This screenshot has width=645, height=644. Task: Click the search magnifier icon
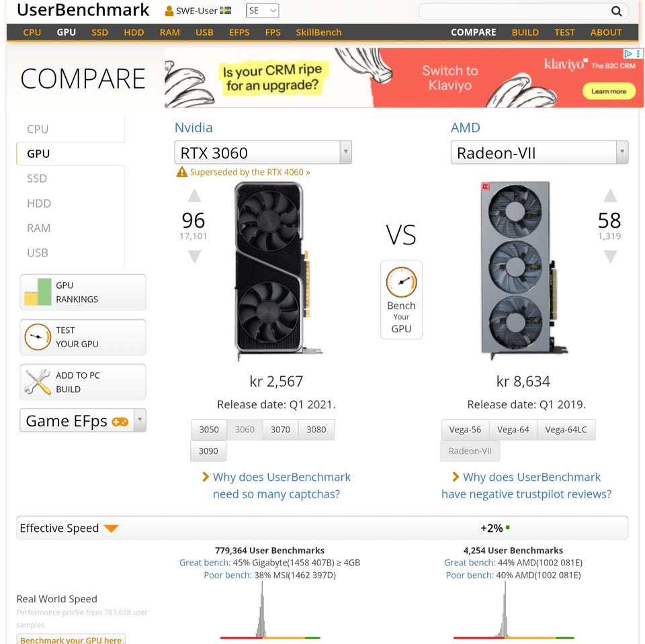[616, 11]
